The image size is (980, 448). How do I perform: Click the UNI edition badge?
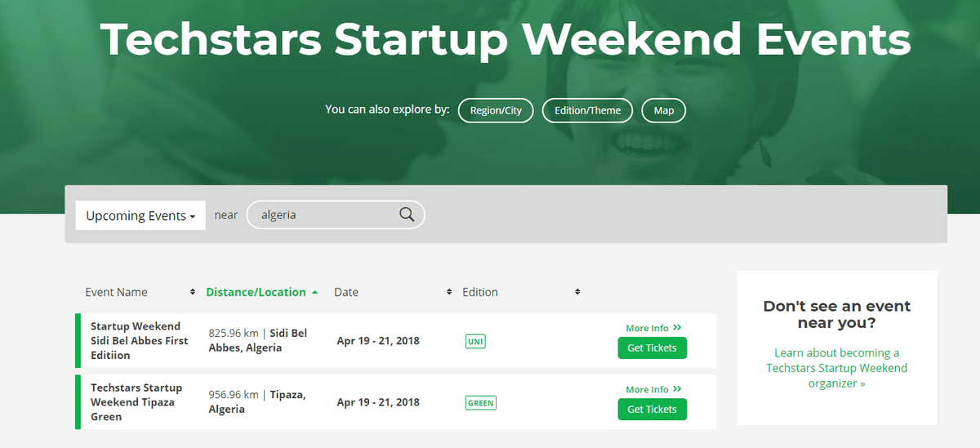[475, 341]
